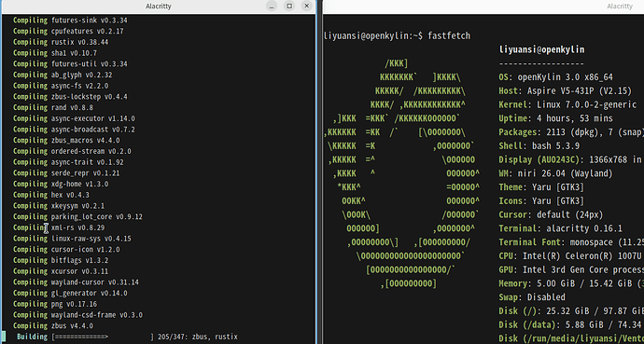Screen dimensions: 644x344
Task: Click the 'futures-util v0.3.34' compile line
Action: [70, 64]
